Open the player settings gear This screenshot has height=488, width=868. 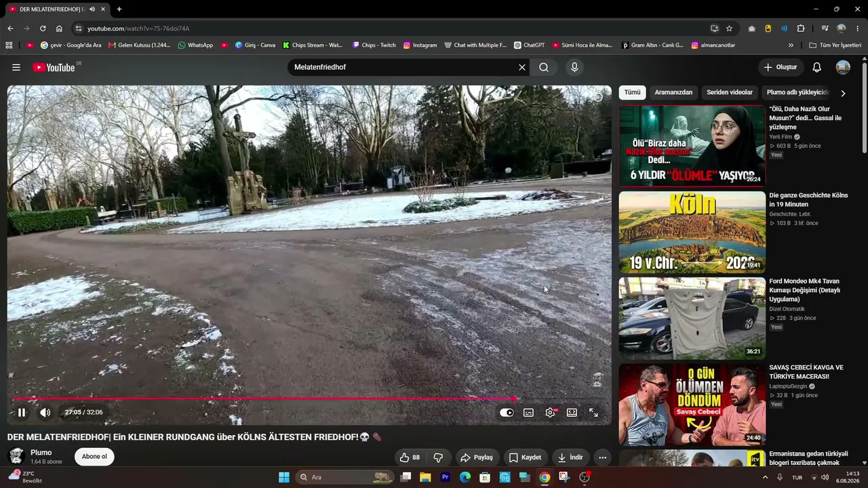pos(551,412)
